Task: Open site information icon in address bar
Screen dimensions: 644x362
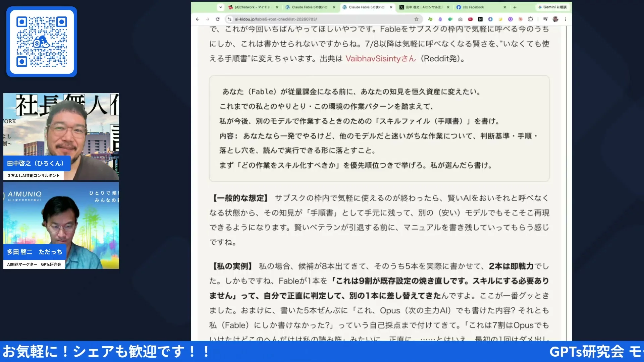Action: tap(229, 19)
